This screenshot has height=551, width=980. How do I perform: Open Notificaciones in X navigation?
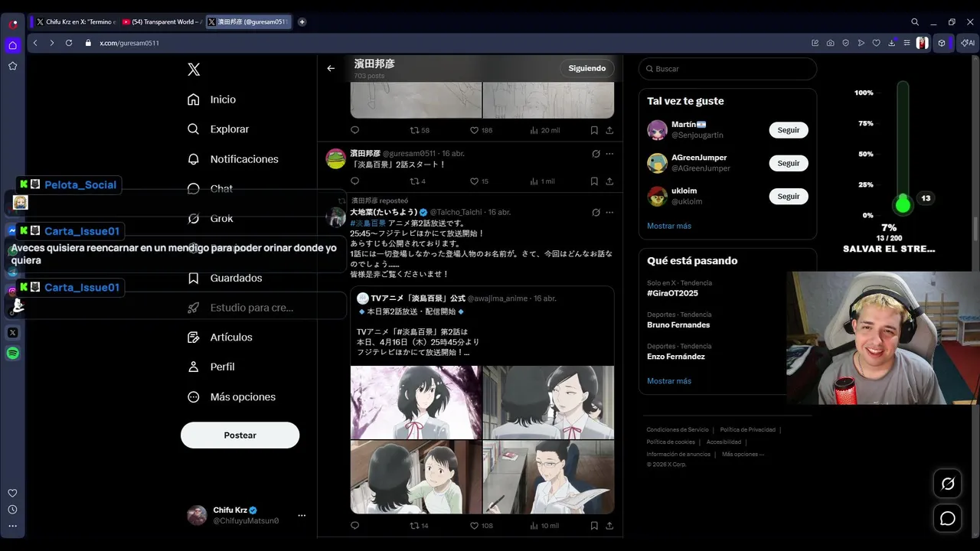(234, 159)
